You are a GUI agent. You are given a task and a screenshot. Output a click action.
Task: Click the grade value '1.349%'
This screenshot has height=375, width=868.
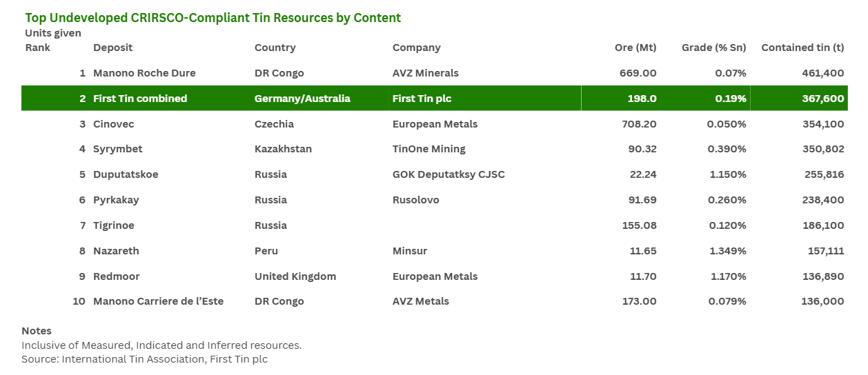728,251
